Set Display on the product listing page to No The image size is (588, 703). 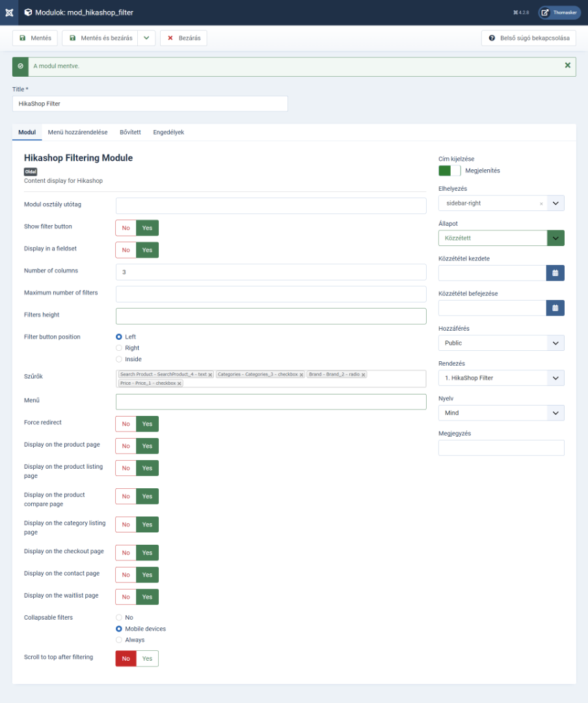(x=126, y=468)
